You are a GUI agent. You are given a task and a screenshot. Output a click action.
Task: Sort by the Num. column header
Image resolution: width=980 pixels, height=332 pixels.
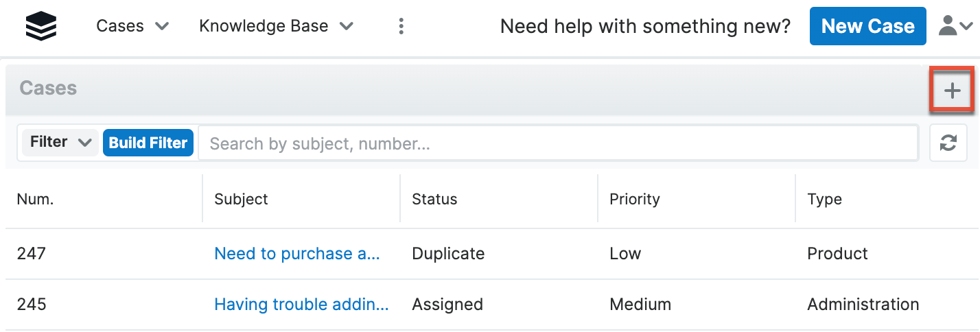coord(36,200)
